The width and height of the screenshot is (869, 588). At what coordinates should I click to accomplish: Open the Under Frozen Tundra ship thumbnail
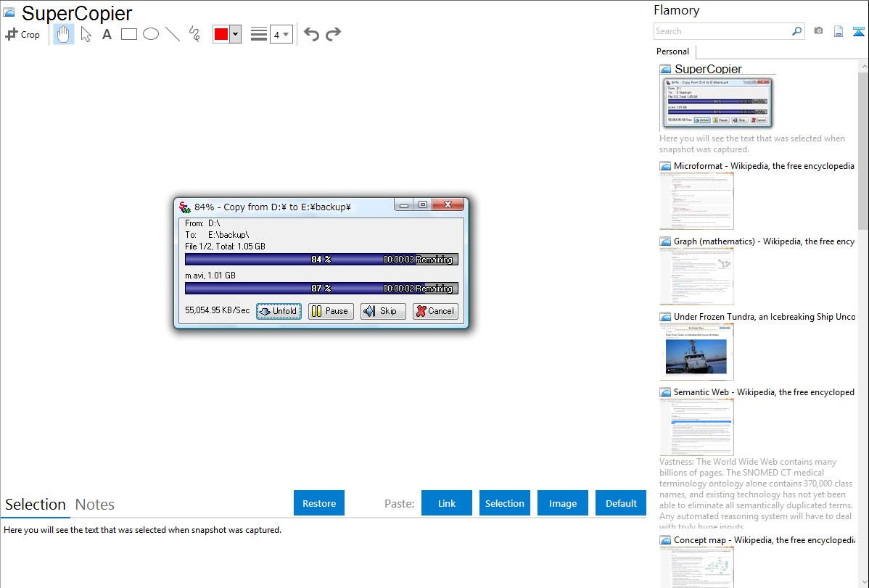coord(696,352)
